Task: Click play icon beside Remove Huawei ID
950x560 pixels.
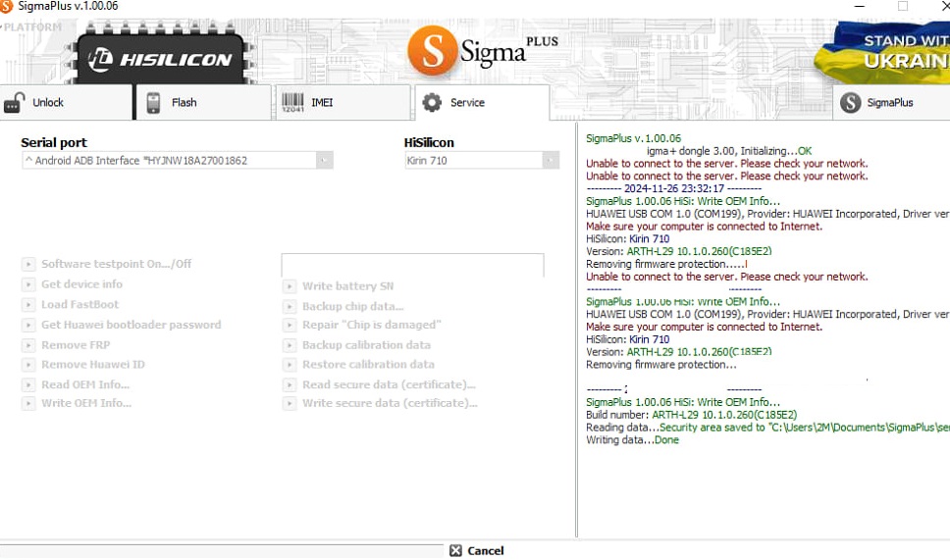Action: [28, 365]
